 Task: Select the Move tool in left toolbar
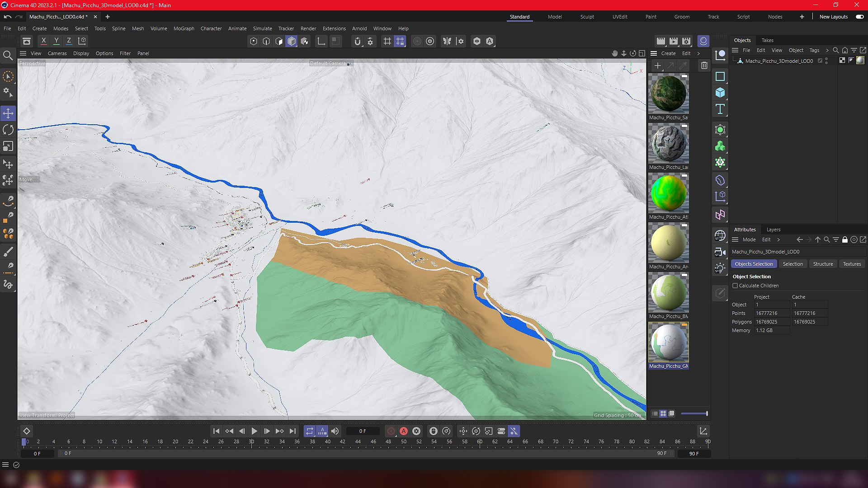click(x=8, y=113)
